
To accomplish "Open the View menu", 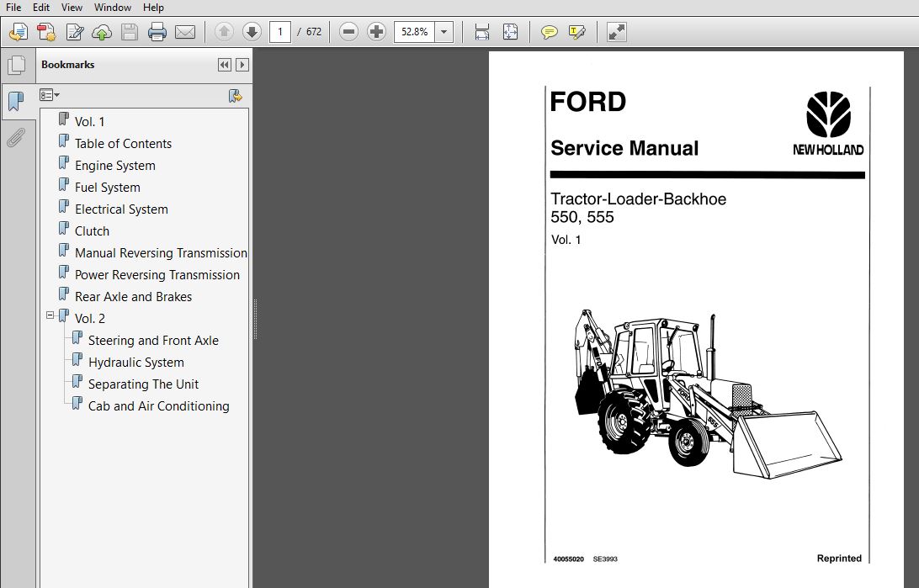I will 72,8.
